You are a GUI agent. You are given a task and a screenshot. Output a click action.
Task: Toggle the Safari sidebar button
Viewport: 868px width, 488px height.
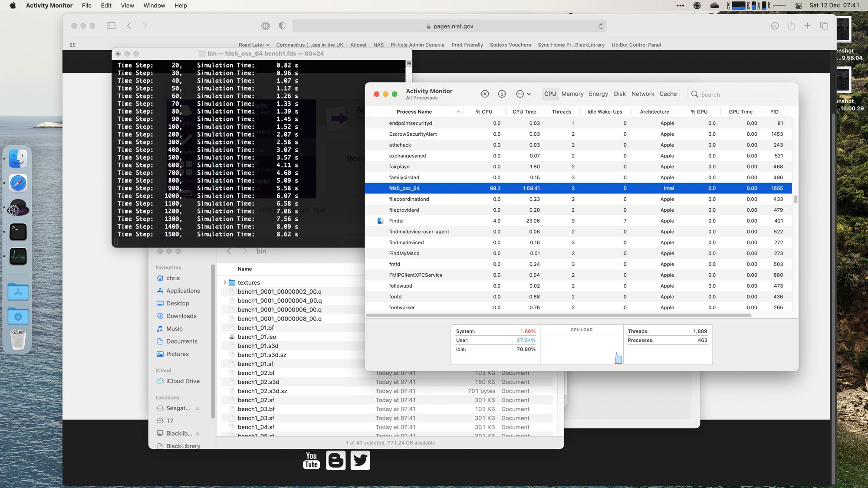tap(111, 26)
